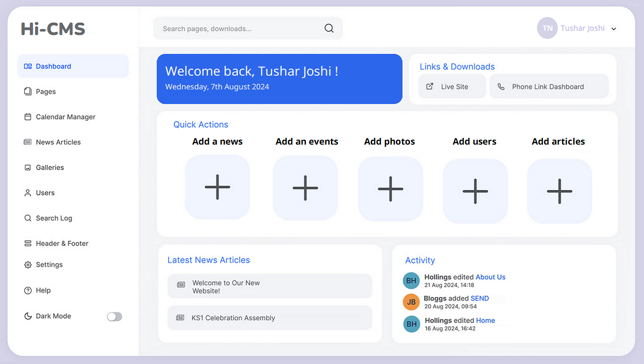Click the plus icon under Add users
The height and width of the screenshot is (364, 644).
475,191
